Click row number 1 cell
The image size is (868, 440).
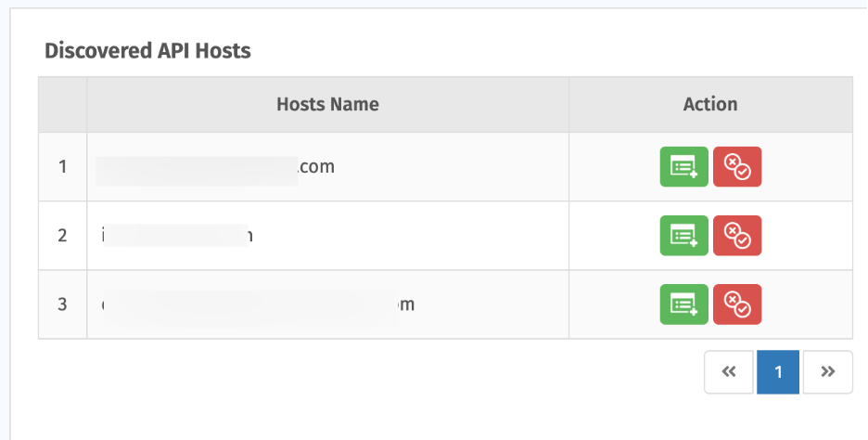pos(62,167)
